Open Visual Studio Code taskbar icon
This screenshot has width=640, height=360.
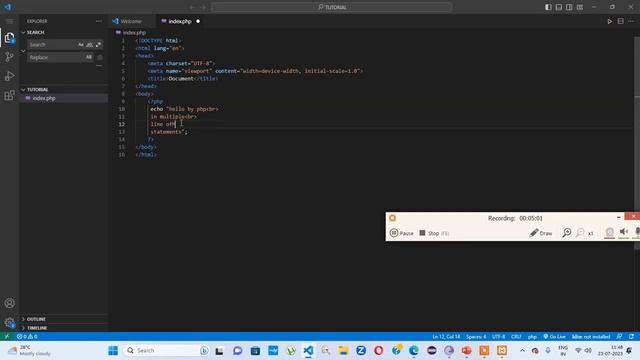(308, 350)
